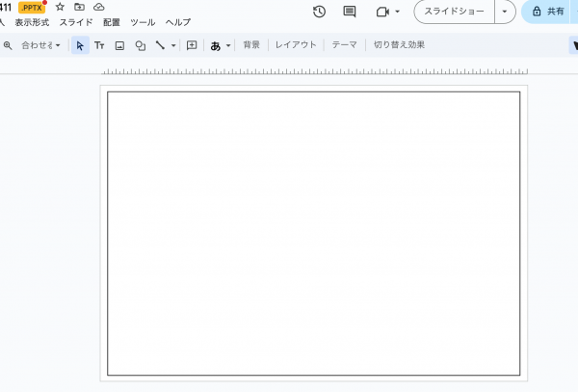The width and height of the screenshot is (578, 392).
Task: Click the 共有 share button
Action: [549, 12]
